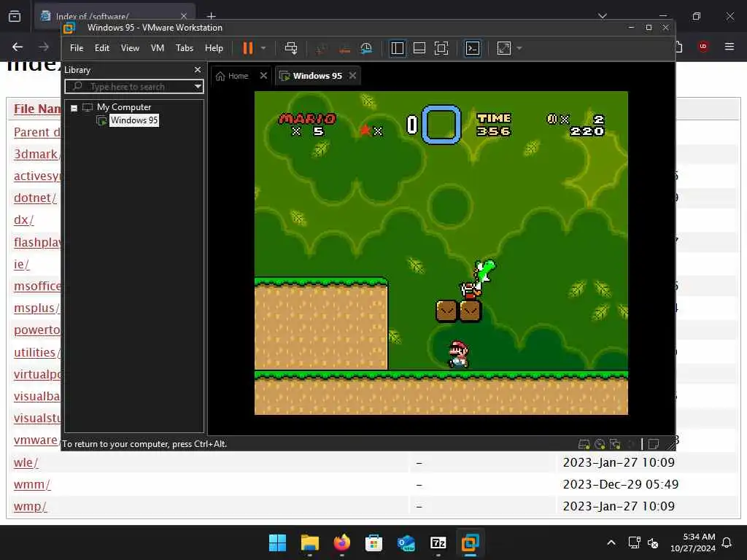Viewport: 747px width, 560px height.
Task: Open the utilities/ link in browser
Action: (x=36, y=352)
